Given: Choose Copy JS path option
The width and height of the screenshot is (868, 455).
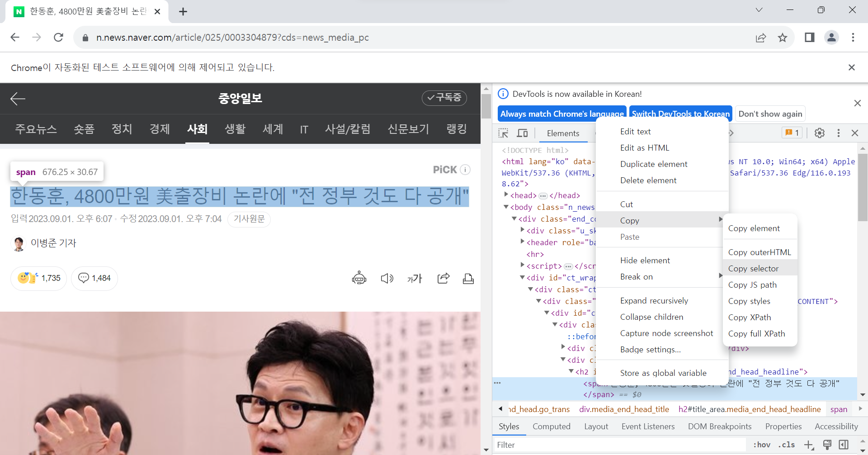Looking at the screenshot, I should tap(760, 285).
